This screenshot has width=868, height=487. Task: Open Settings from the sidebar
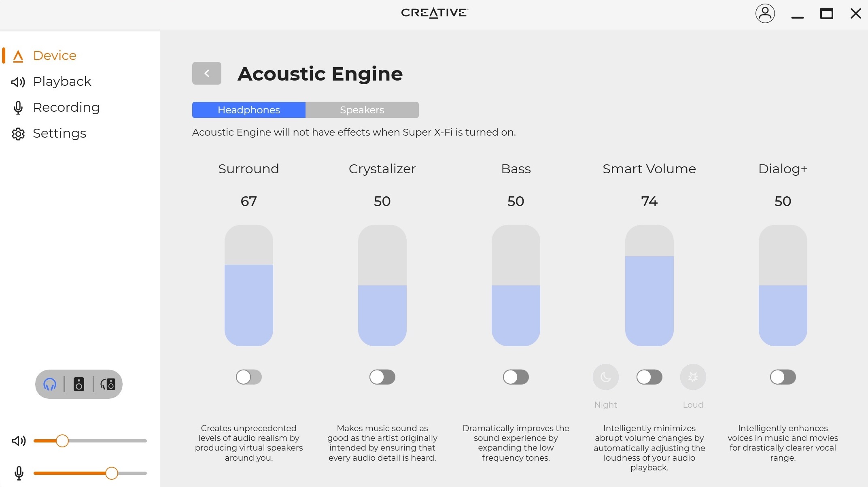pos(59,133)
